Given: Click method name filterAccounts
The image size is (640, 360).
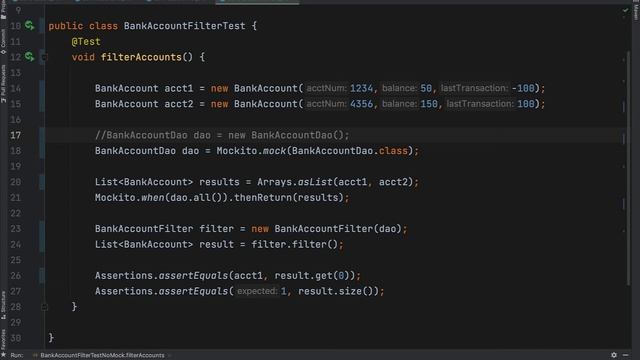Looking at the screenshot, I should [141, 57].
